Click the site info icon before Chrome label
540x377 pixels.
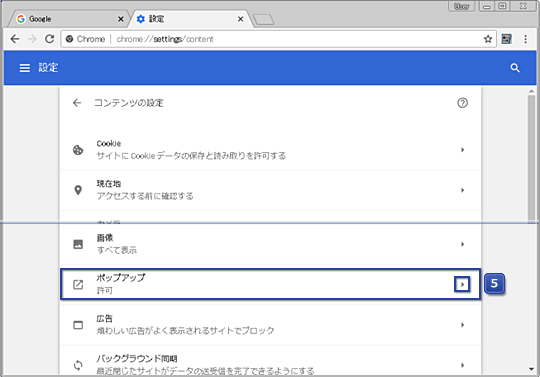coord(69,39)
